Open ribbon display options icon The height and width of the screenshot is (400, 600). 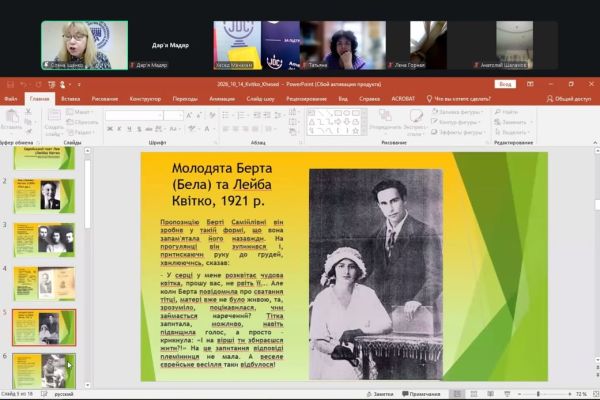pyautogui.click(x=530, y=84)
